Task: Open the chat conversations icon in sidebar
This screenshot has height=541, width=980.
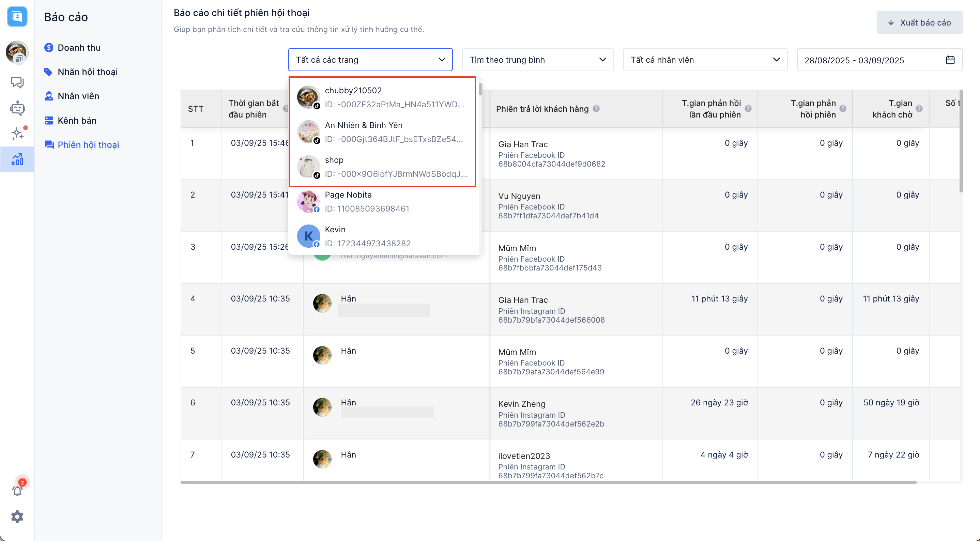Action: [17, 82]
